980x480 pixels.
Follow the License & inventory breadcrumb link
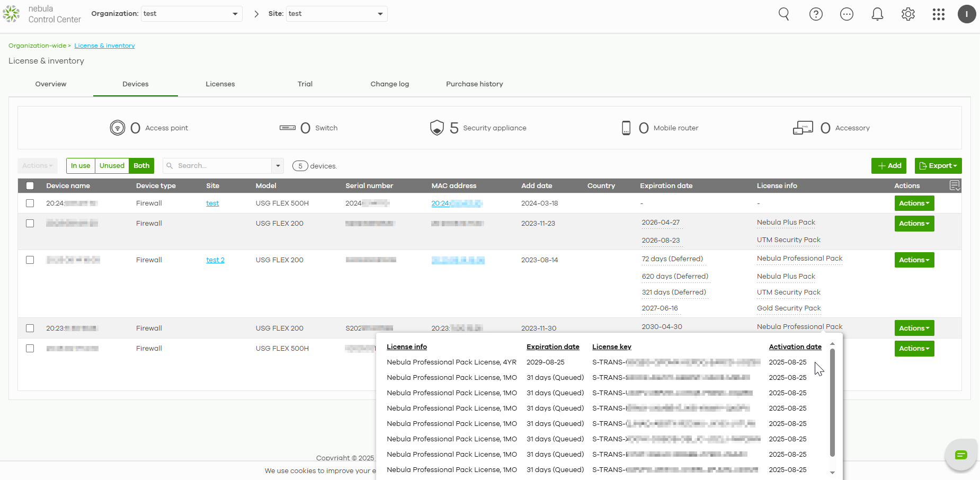[104, 46]
